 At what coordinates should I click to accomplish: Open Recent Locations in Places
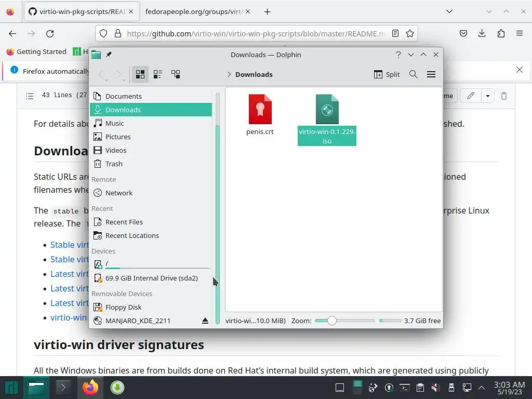click(x=151, y=235)
